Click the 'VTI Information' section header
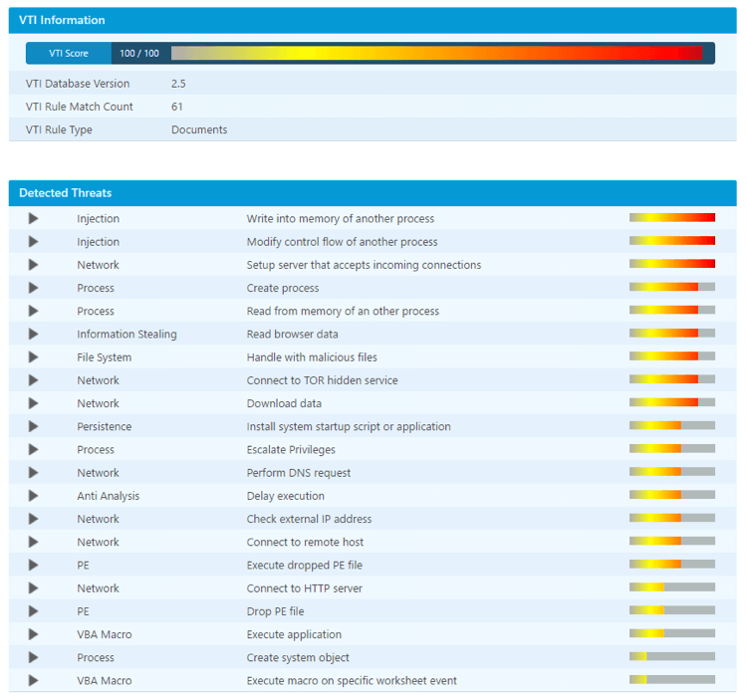 [x=373, y=20]
